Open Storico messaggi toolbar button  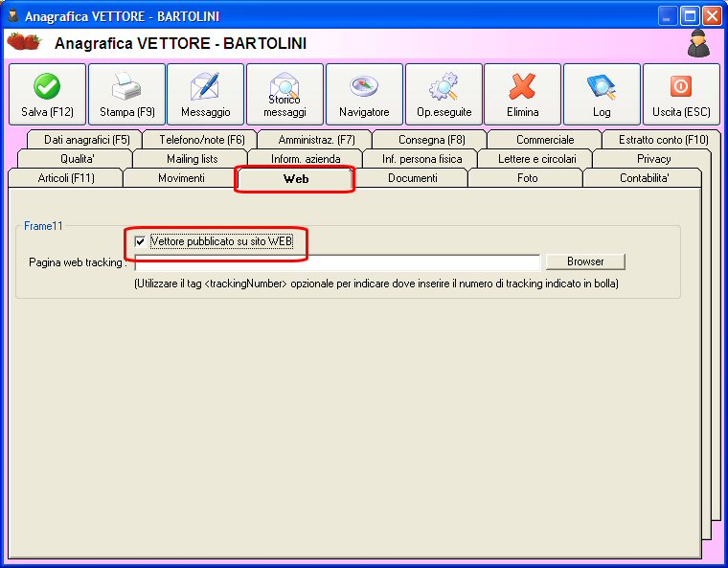284,95
